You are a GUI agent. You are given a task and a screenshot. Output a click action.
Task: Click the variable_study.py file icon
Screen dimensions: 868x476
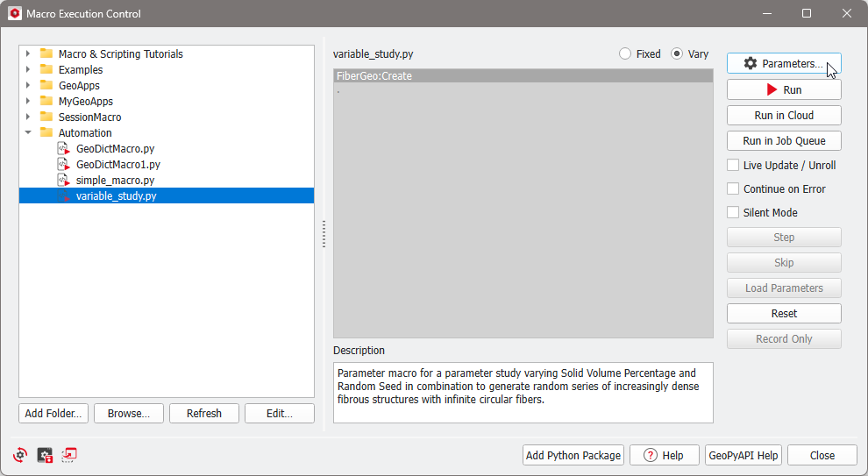64,196
